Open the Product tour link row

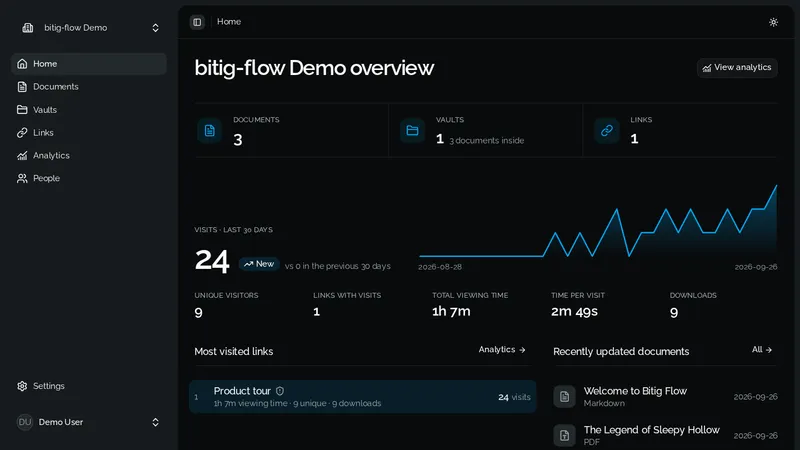tap(363, 396)
